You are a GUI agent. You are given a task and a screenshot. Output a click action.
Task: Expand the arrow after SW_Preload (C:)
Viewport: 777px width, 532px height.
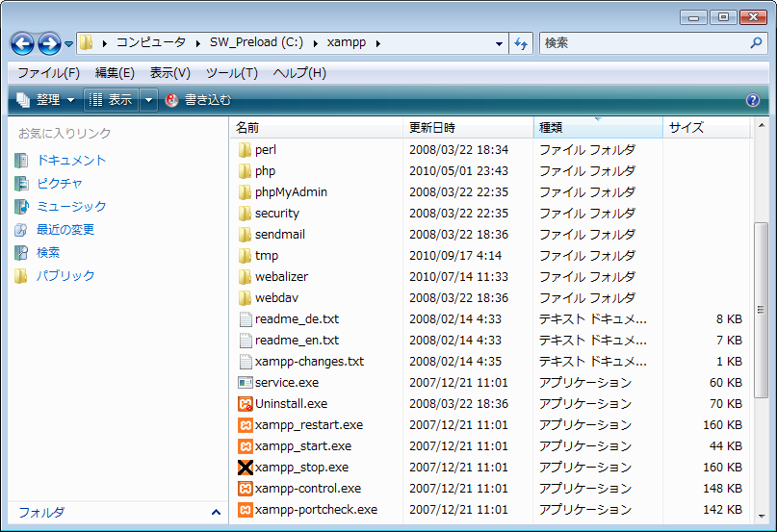(315, 43)
